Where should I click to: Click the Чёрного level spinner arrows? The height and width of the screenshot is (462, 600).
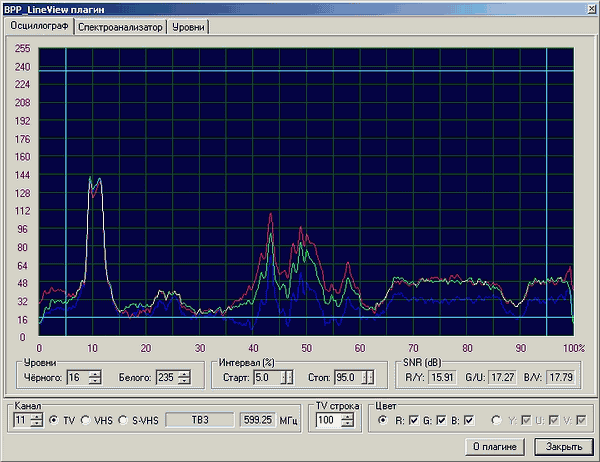point(96,377)
